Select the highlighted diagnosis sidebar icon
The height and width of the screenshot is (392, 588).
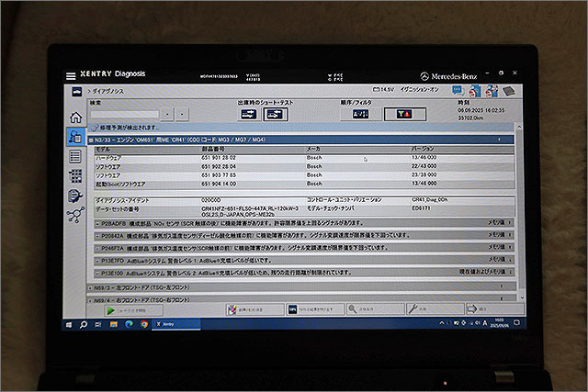click(x=75, y=137)
